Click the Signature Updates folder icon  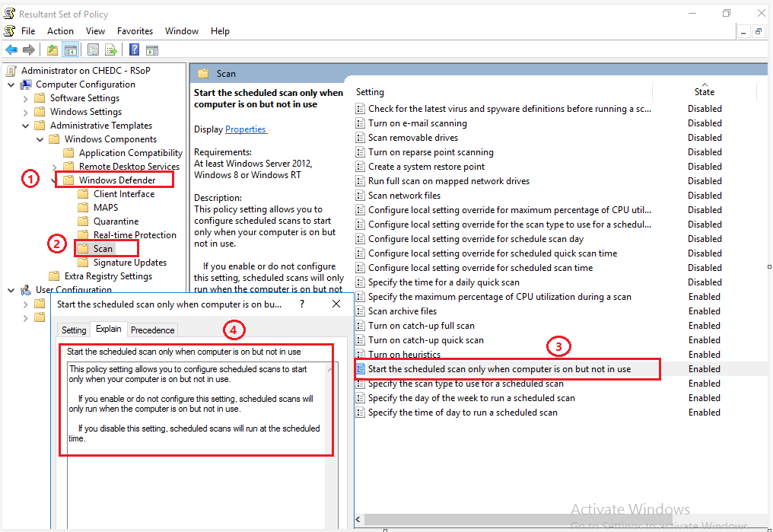point(84,262)
